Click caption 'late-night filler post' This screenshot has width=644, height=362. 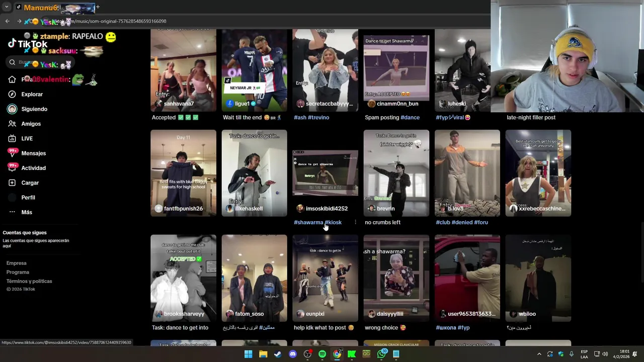click(531, 117)
